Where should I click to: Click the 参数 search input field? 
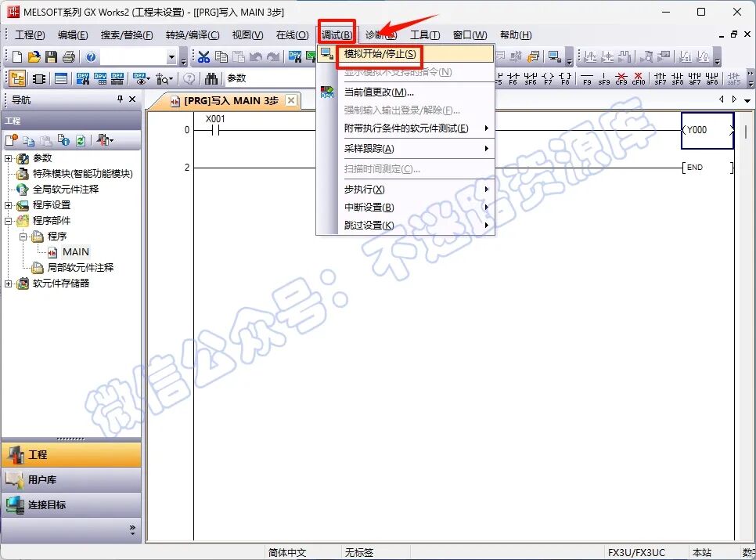click(x=270, y=78)
